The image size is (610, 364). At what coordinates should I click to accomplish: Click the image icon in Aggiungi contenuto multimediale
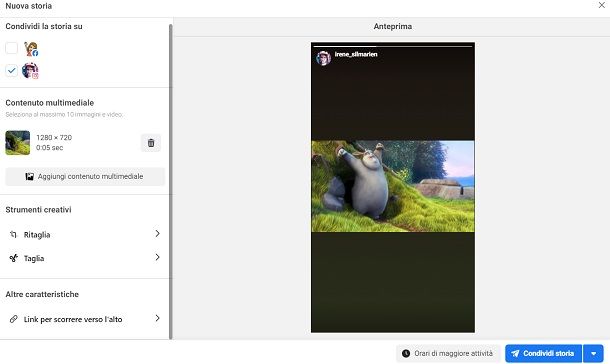click(30, 177)
